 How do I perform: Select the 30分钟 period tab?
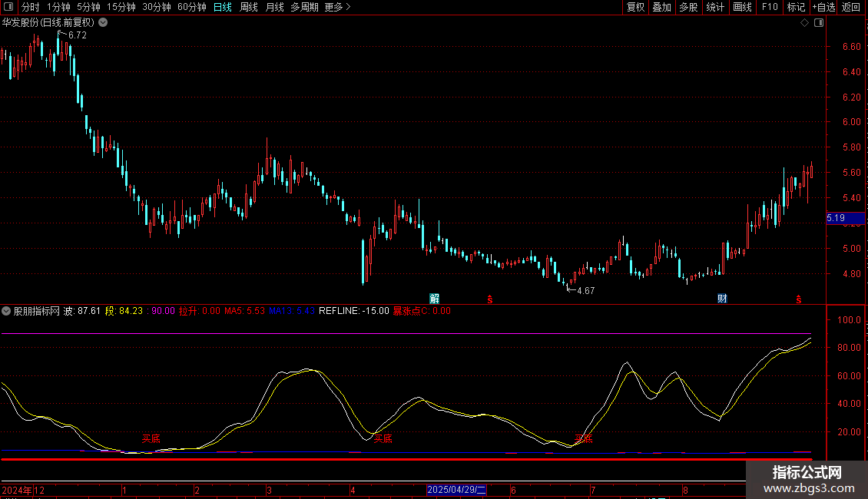157,7
